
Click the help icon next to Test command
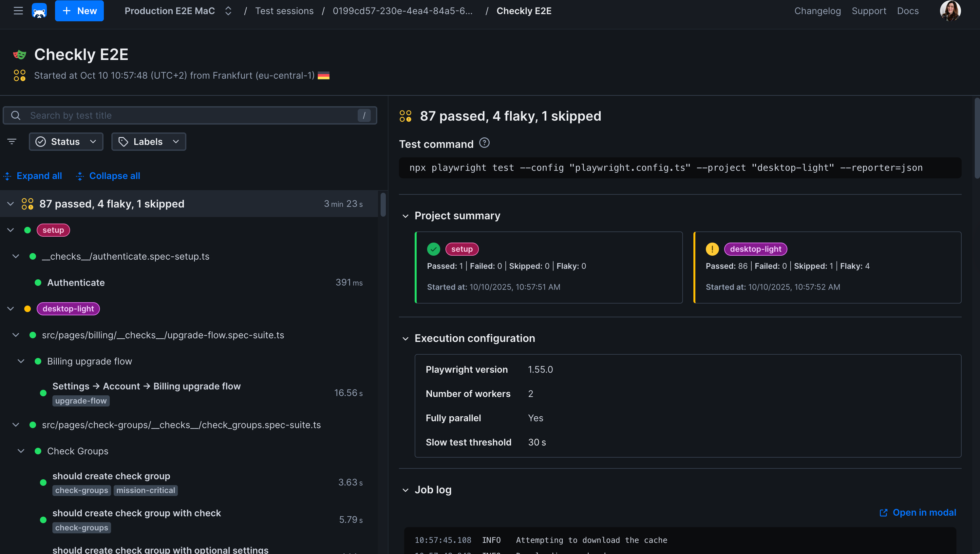[x=484, y=143]
